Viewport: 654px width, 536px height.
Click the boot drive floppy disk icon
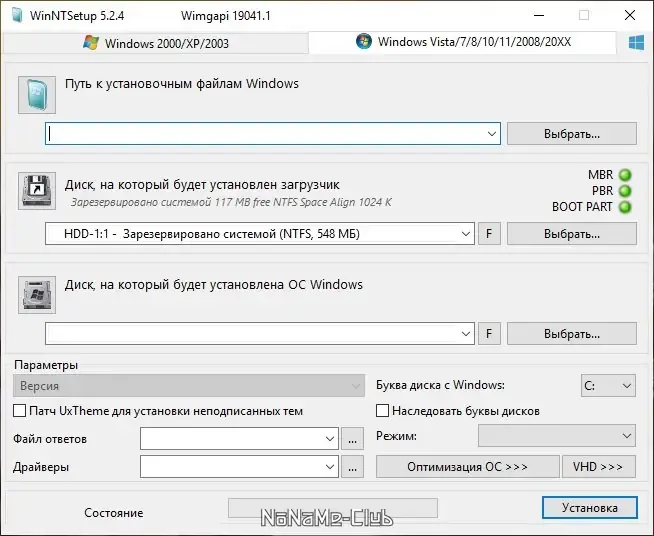37,191
